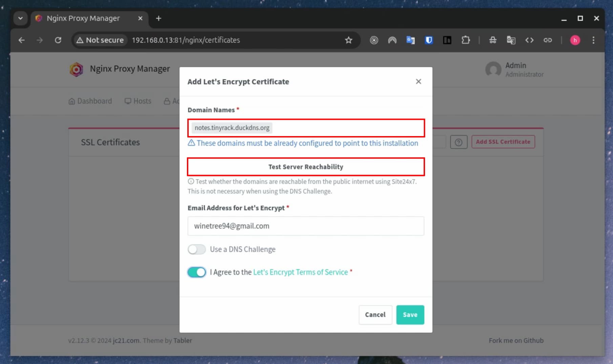Go back in browser history
This screenshot has width=613, height=364.
coord(22,40)
